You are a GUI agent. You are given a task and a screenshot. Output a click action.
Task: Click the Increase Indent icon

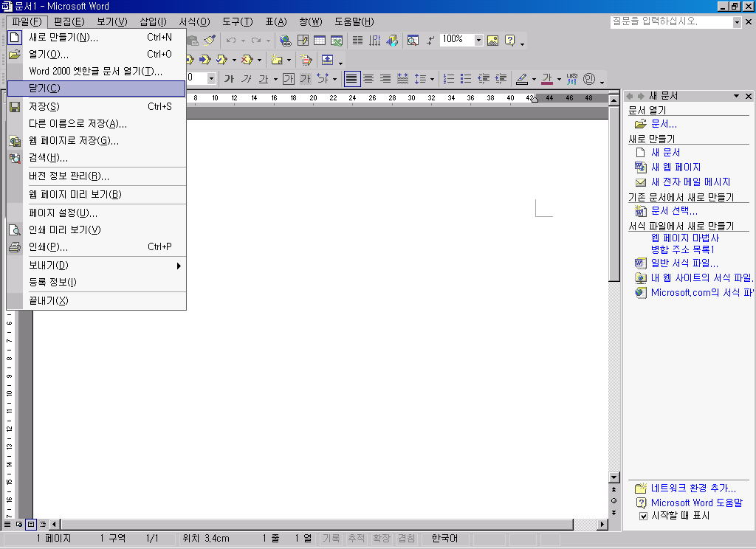click(501, 79)
